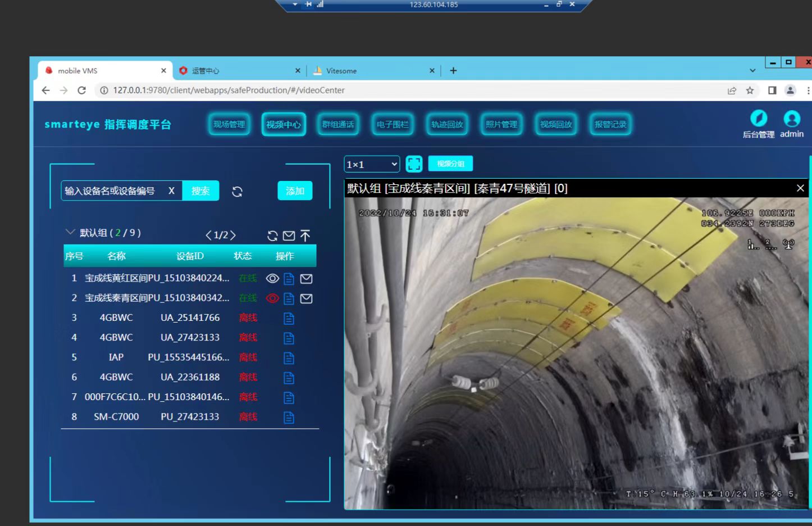Viewport: 812px width, 526px height.
Task: Toggle video preview eye for 宝成线黄红区间
Action: point(272,279)
